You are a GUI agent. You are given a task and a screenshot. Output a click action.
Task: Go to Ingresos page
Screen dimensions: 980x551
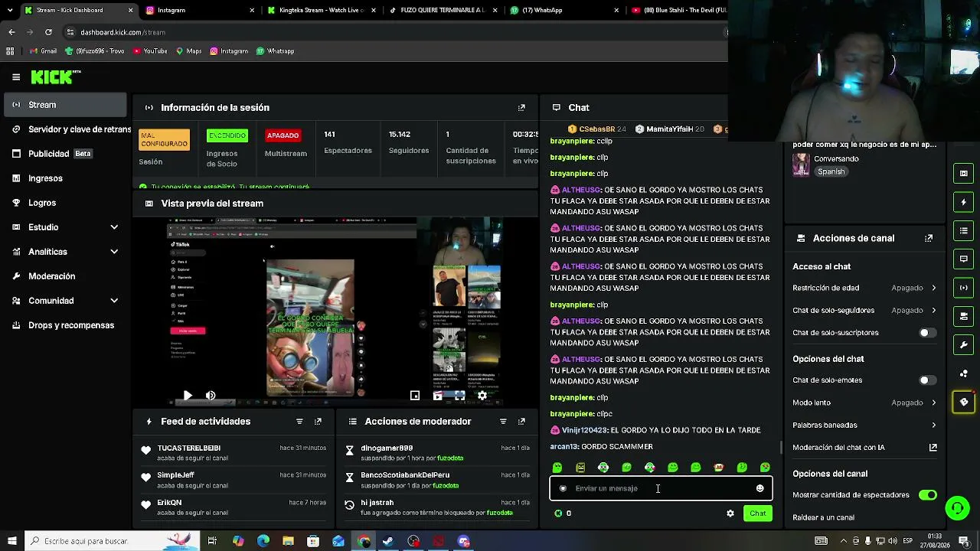click(65, 178)
